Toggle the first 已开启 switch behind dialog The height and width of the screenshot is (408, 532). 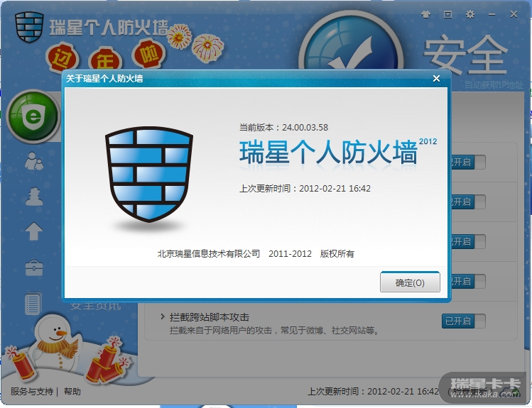pyautogui.click(x=468, y=162)
